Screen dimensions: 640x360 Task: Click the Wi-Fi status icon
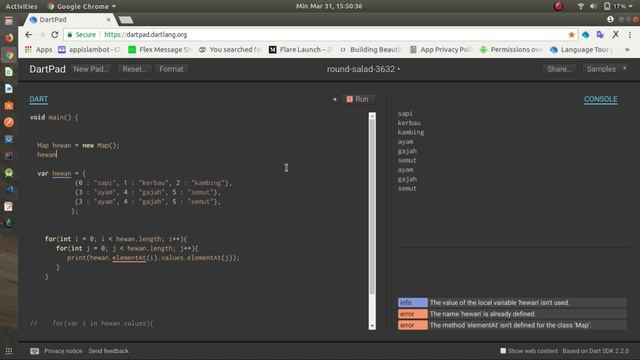(x=580, y=6)
